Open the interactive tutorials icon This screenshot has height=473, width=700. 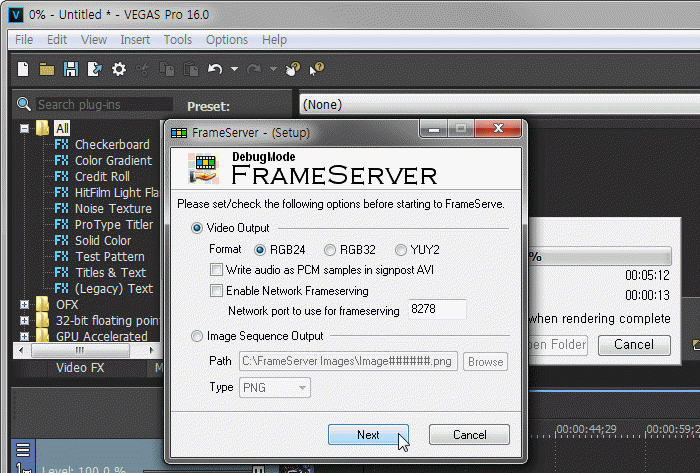[x=293, y=69]
